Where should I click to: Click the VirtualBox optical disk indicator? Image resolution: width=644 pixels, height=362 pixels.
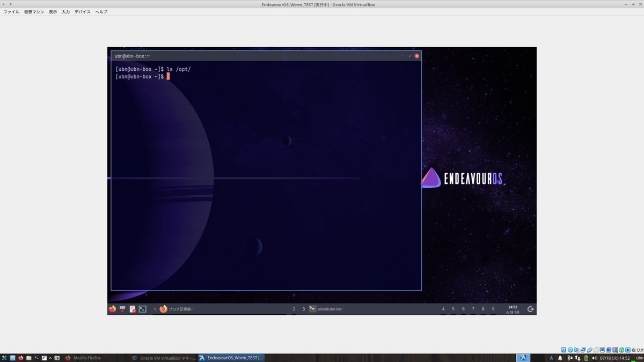(x=570, y=350)
